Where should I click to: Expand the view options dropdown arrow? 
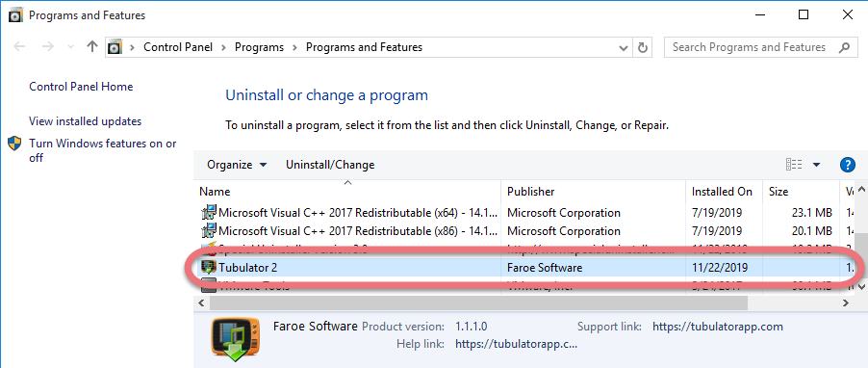click(x=816, y=165)
